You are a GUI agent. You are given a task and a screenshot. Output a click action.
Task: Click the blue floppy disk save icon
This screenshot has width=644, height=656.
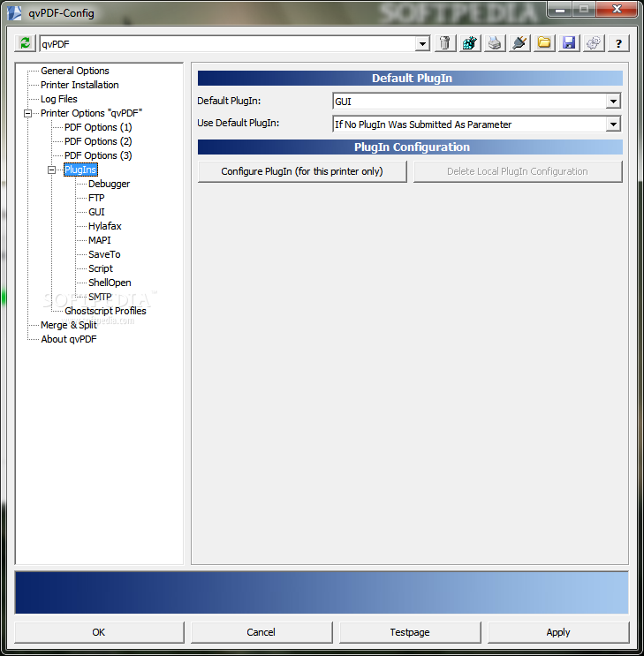click(x=569, y=43)
